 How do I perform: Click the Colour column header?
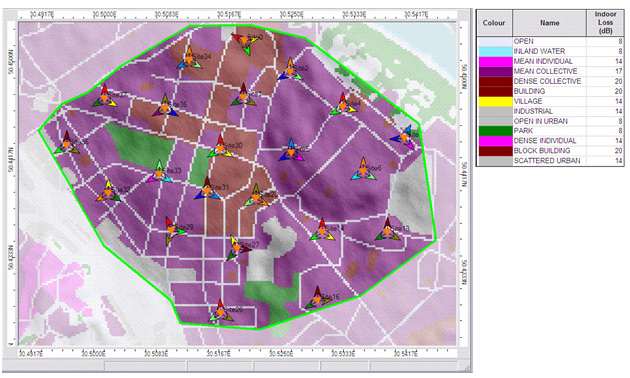[494, 23]
